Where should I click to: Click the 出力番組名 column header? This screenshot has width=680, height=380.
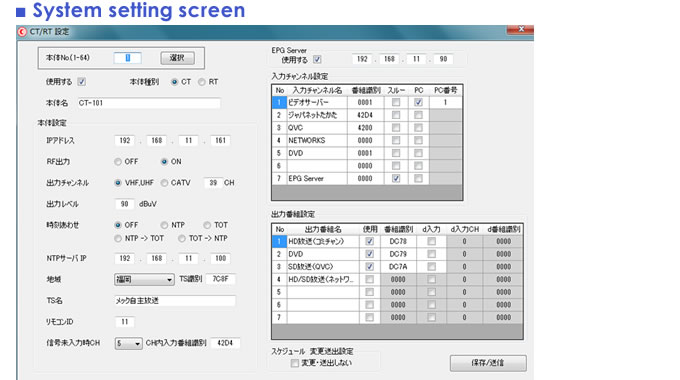click(323, 229)
